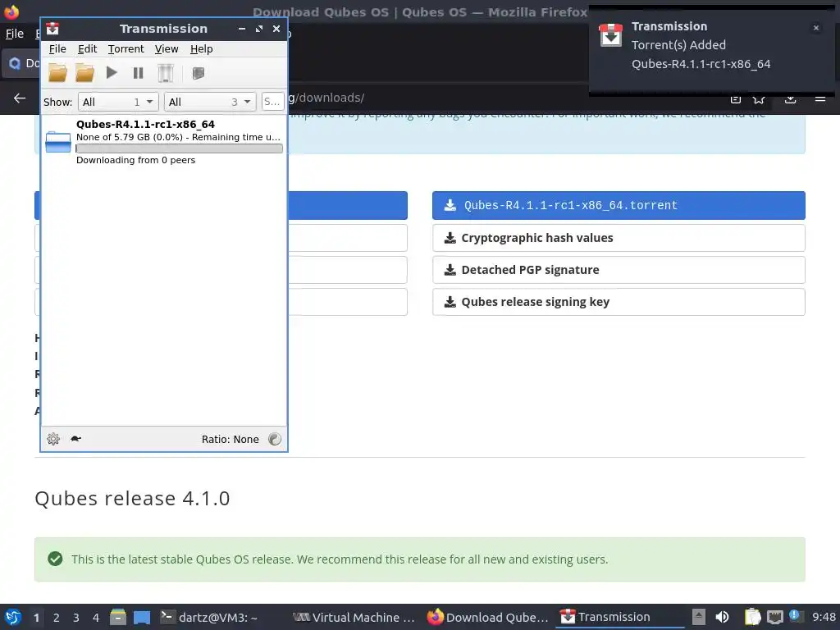The image size is (840, 630).
Task: Open network tray icon
Action: [774, 618]
